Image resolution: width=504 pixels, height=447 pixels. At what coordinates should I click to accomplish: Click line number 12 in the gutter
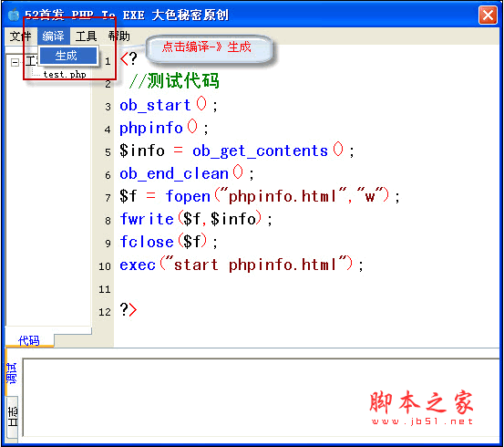(105, 312)
